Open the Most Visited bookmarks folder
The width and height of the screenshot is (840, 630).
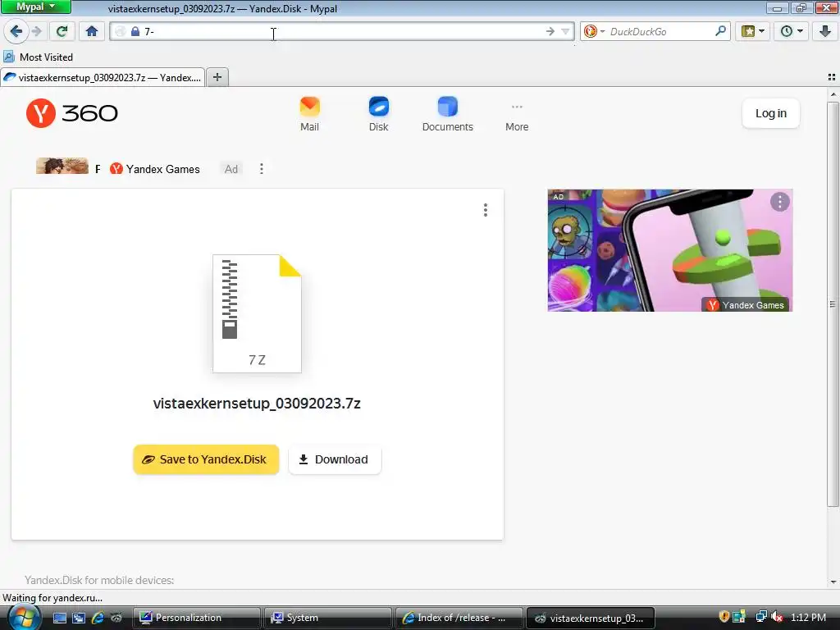(x=38, y=57)
